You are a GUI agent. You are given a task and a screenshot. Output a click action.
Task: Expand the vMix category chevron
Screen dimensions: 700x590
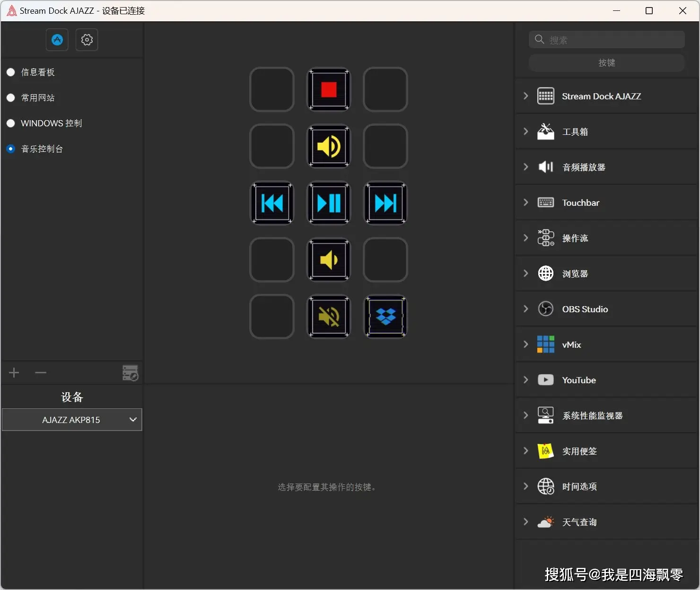(x=525, y=344)
